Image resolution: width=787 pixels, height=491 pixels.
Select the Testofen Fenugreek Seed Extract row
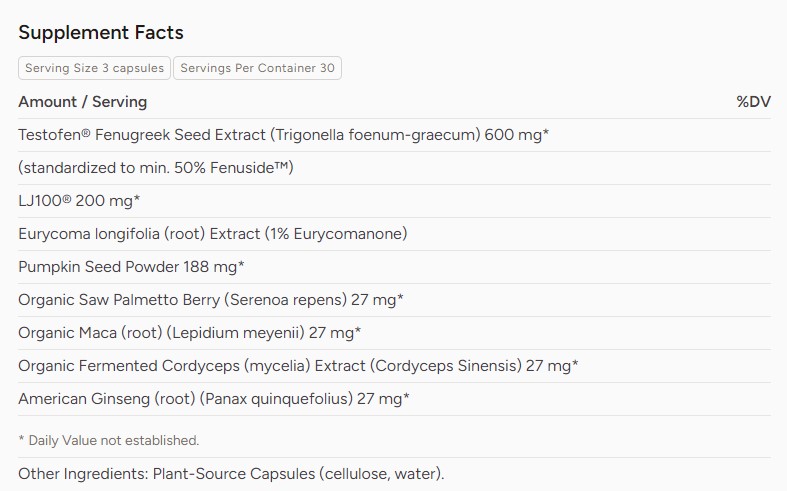[x=395, y=135]
